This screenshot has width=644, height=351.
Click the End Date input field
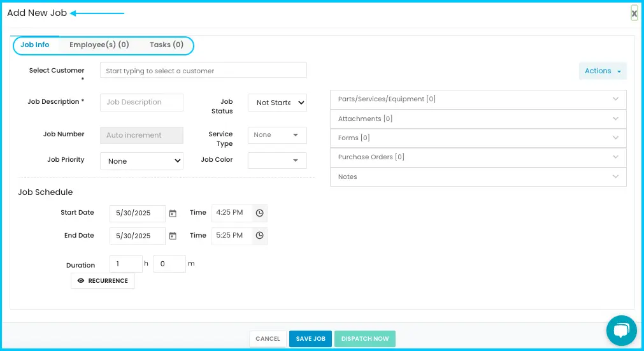pyautogui.click(x=138, y=236)
